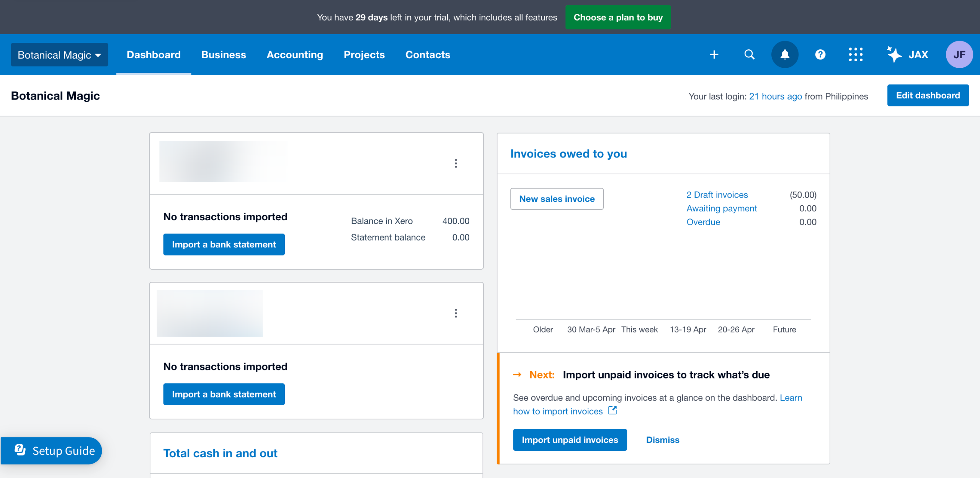Open search with the magnifier icon
The width and height of the screenshot is (980, 478).
[x=749, y=55]
